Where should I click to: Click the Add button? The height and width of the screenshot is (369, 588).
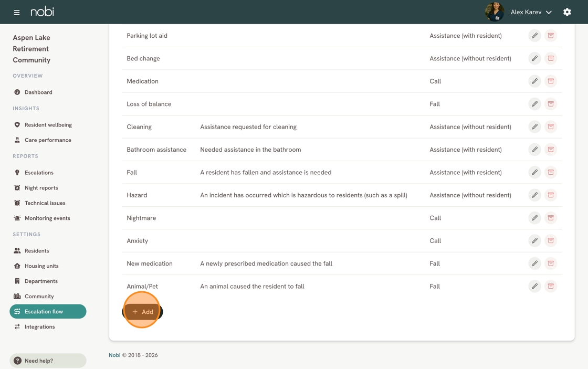point(142,312)
